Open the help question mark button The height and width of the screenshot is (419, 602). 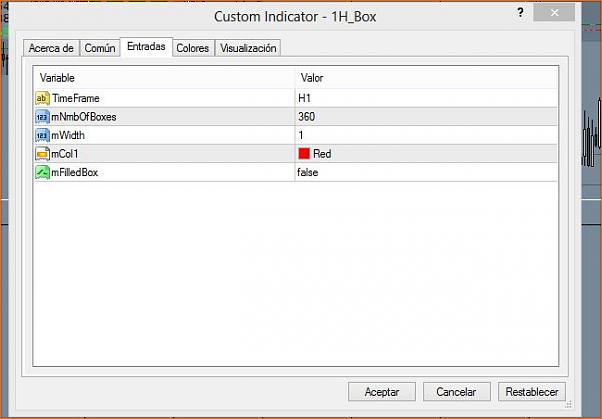(520, 13)
